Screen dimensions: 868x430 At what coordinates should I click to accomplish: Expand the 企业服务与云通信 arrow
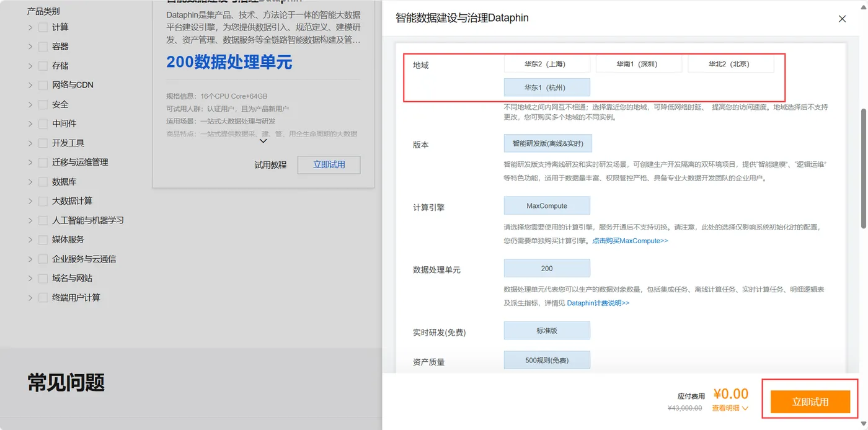pos(30,259)
